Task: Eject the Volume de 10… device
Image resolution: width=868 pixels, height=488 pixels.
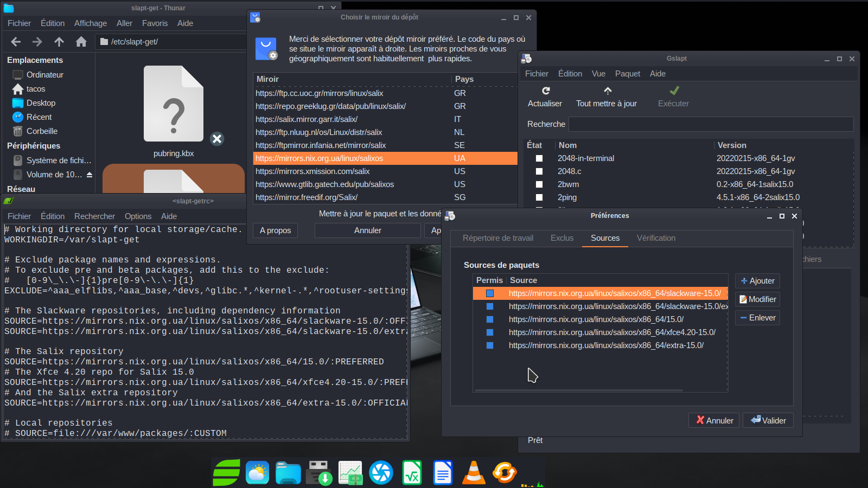Action: coord(90,175)
